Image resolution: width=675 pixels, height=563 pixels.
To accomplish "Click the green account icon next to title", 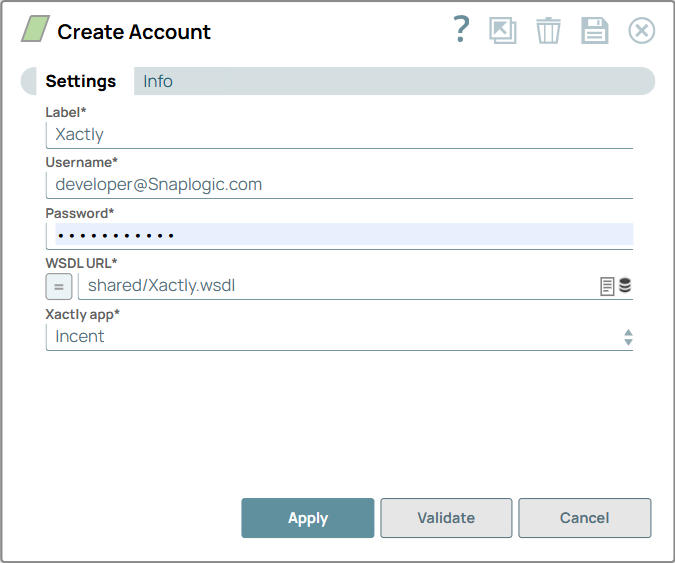I will point(35,29).
